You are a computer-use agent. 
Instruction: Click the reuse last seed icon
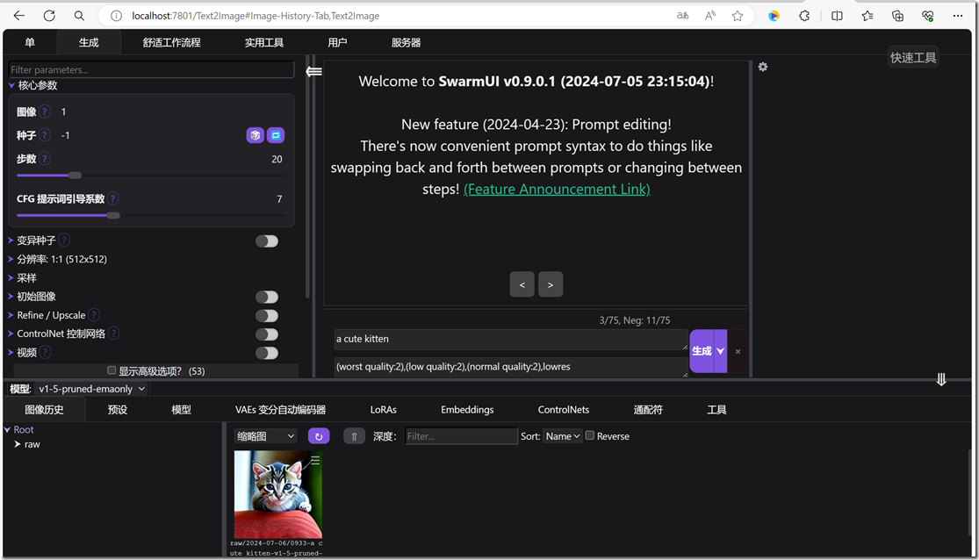[276, 135]
